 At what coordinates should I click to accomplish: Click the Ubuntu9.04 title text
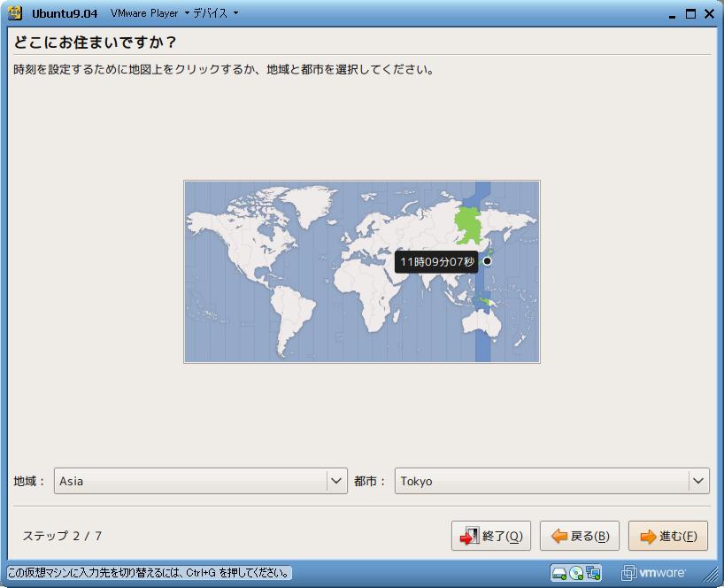[x=65, y=13]
